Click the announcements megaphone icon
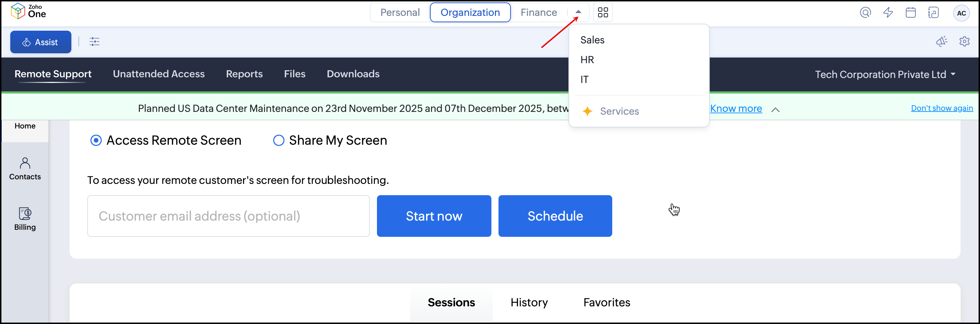This screenshot has height=324, width=980. pyautogui.click(x=941, y=41)
